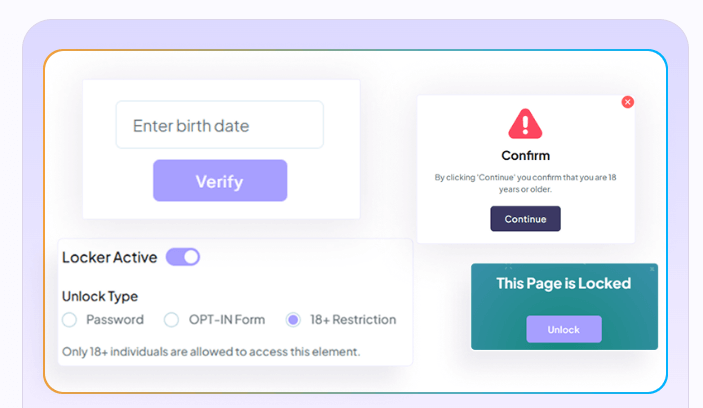Click the 'OPT-IN Form' option label text
Image resolution: width=703 pixels, height=408 pixels.
click(227, 320)
